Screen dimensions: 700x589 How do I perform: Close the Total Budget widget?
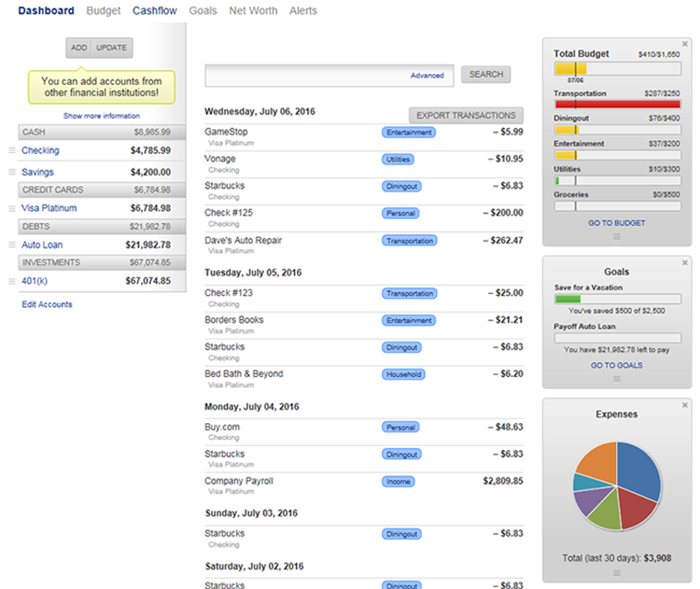685,43
